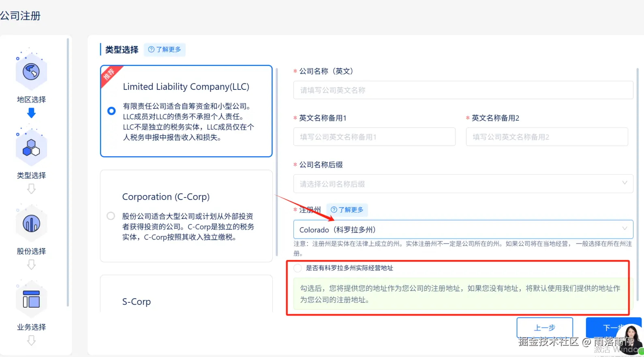Open the 公司名称后缀 dropdown

coord(463,184)
